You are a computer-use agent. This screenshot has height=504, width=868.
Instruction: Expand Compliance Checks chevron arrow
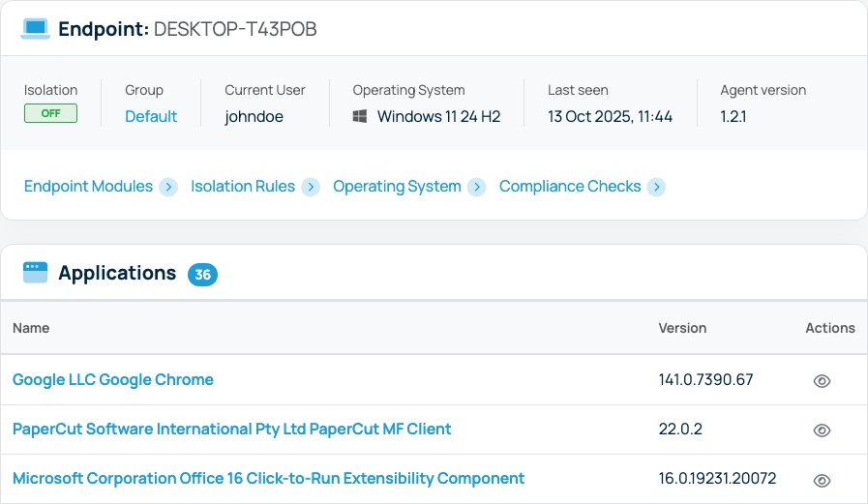click(657, 187)
